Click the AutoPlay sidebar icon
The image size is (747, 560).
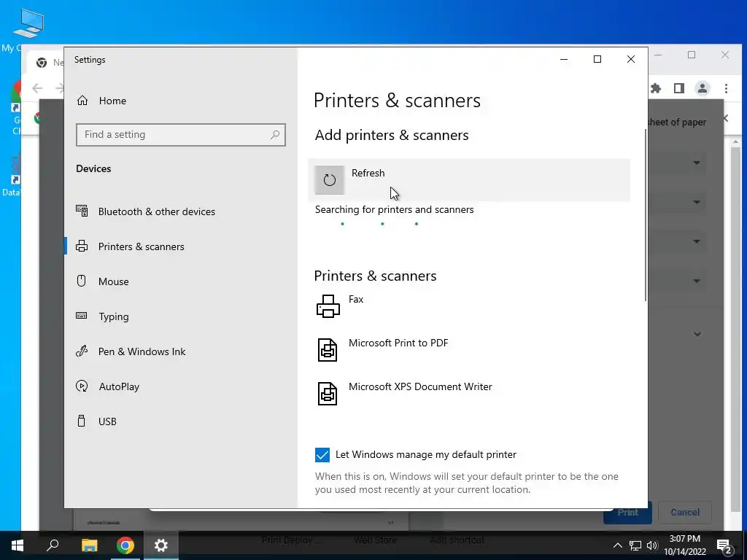(x=82, y=386)
